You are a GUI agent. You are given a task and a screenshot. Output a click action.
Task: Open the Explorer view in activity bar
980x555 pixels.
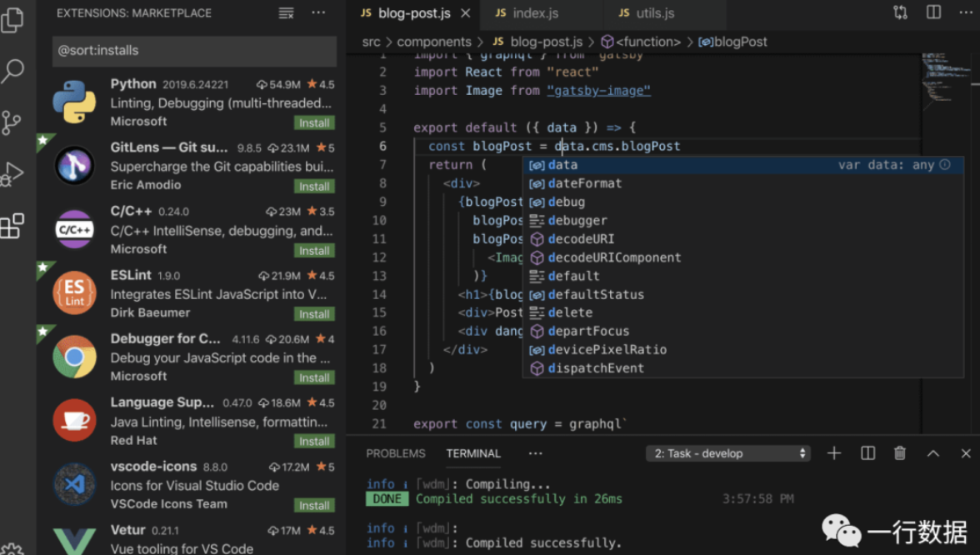[x=12, y=18]
